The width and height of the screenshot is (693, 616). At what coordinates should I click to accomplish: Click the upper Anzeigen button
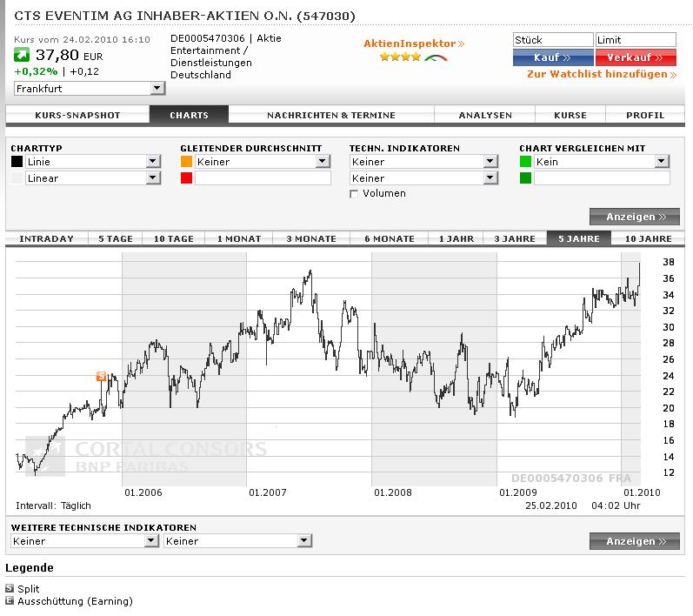pyautogui.click(x=634, y=217)
